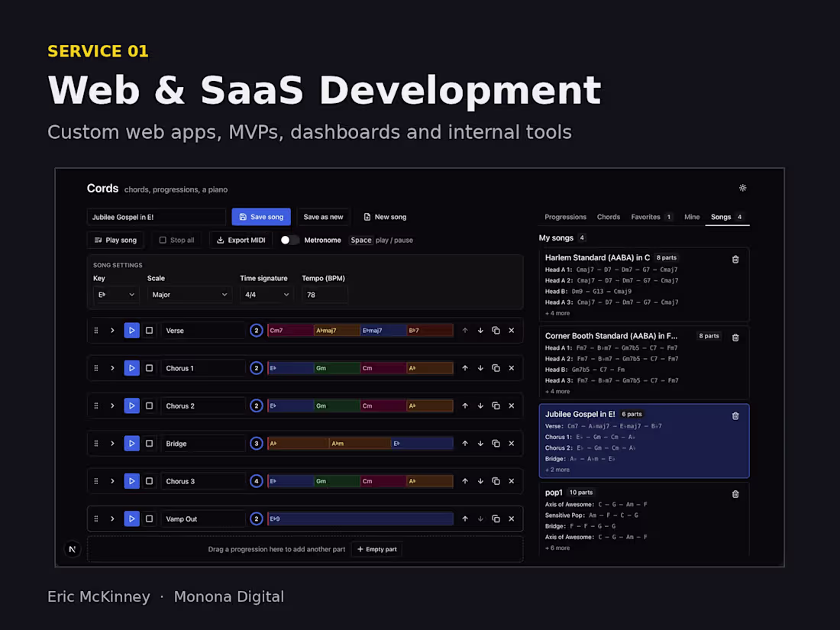Stop the Chorus 1 part playback
Image resolution: width=840 pixels, height=630 pixels.
pos(150,368)
